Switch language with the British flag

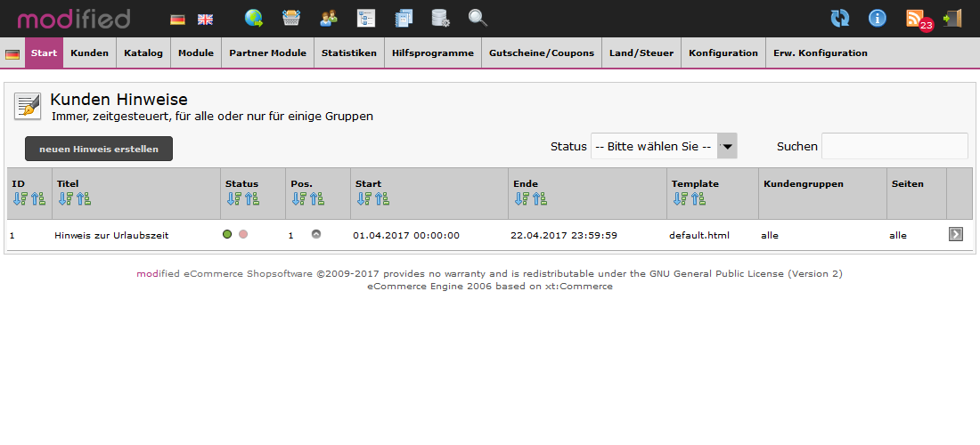[x=205, y=19]
